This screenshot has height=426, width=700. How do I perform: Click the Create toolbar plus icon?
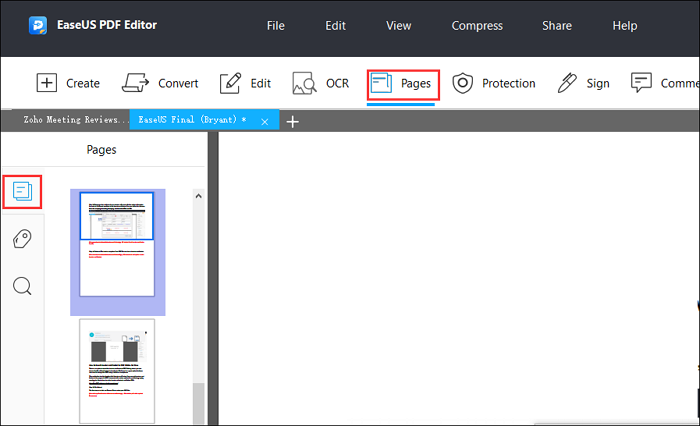click(x=46, y=83)
